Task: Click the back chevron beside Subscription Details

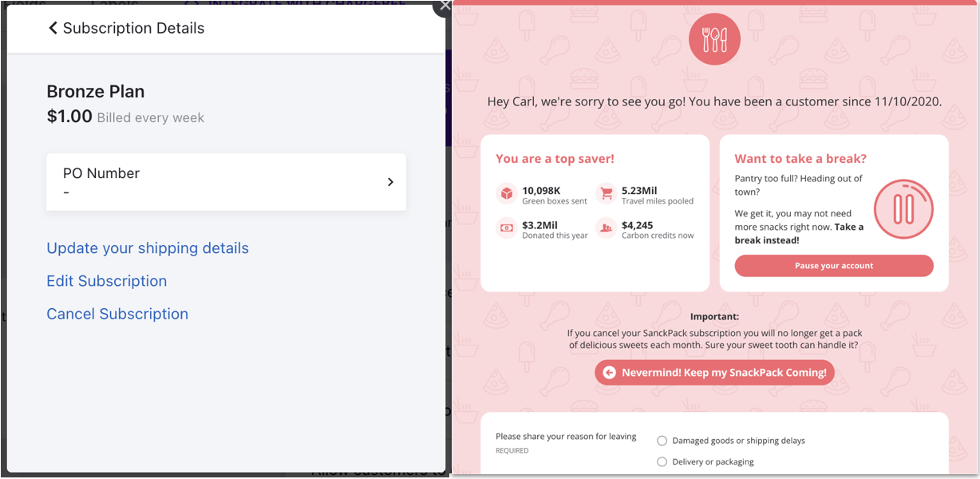Action: (x=53, y=29)
